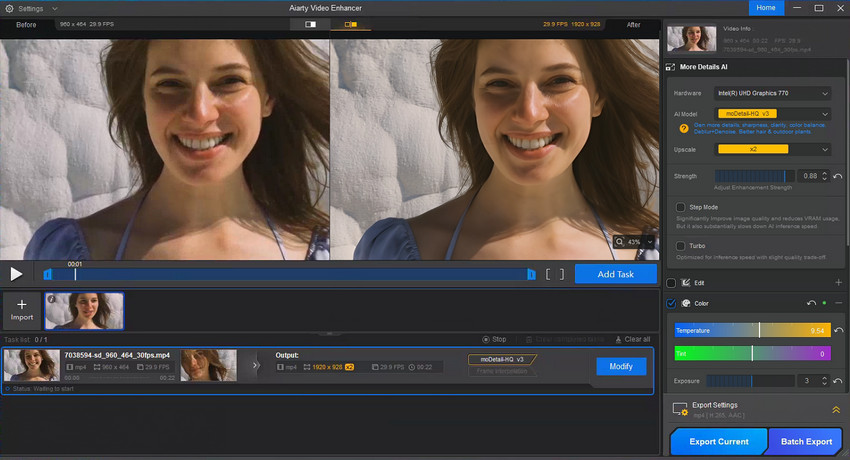
Task: Reset Exposure with its undo arrow
Action: click(x=838, y=381)
